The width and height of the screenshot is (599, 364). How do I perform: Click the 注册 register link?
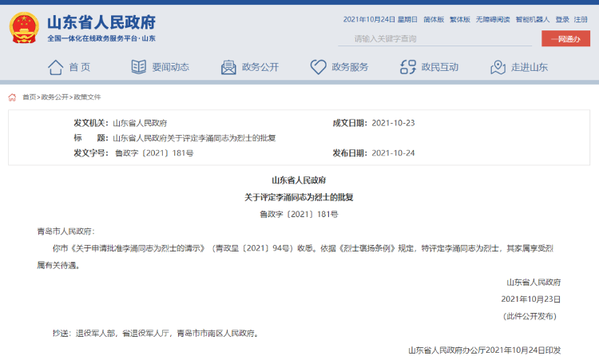point(581,19)
